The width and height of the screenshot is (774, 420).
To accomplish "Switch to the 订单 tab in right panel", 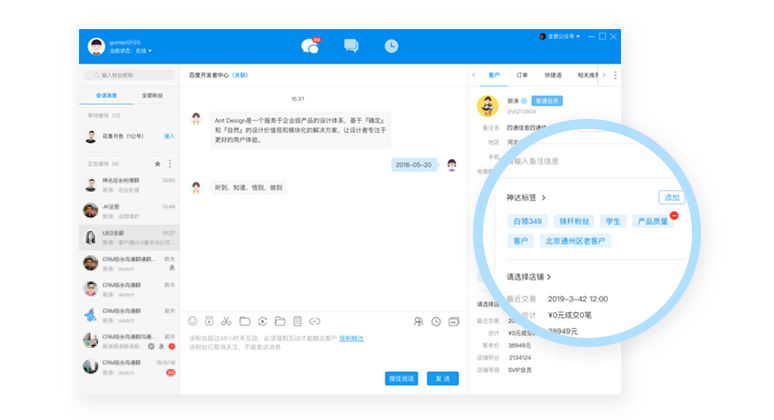I will 522,75.
